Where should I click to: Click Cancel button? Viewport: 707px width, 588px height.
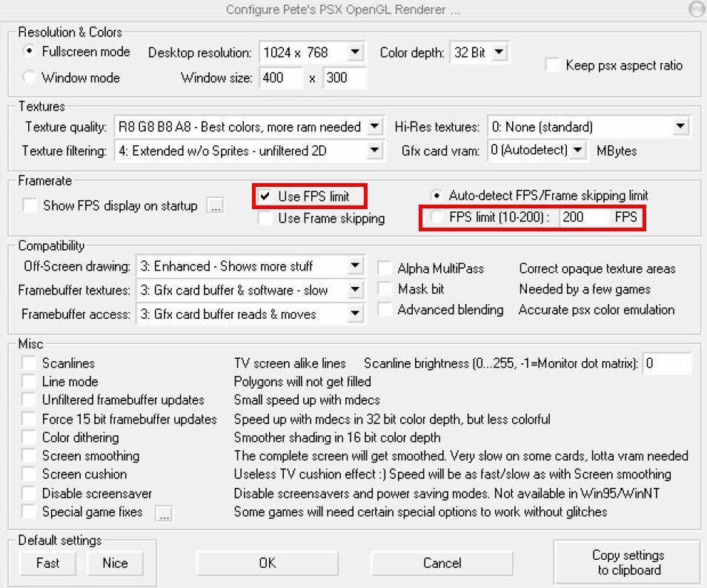(442, 564)
